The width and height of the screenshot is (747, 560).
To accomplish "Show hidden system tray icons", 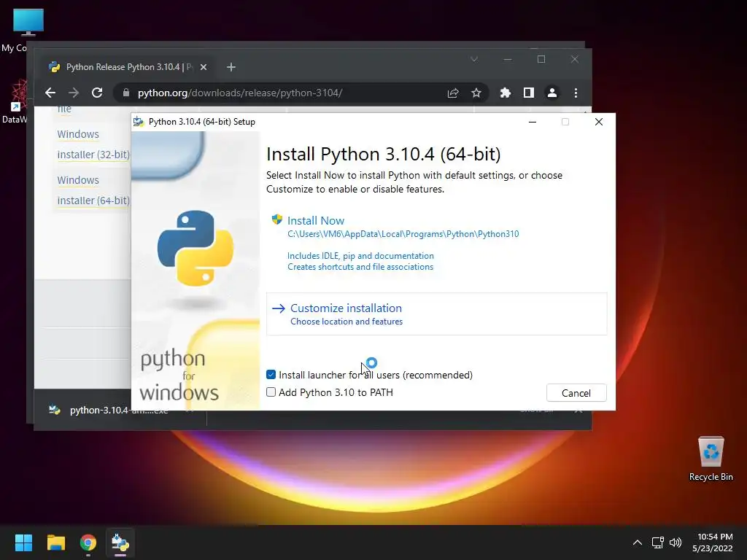I will tap(638, 542).
